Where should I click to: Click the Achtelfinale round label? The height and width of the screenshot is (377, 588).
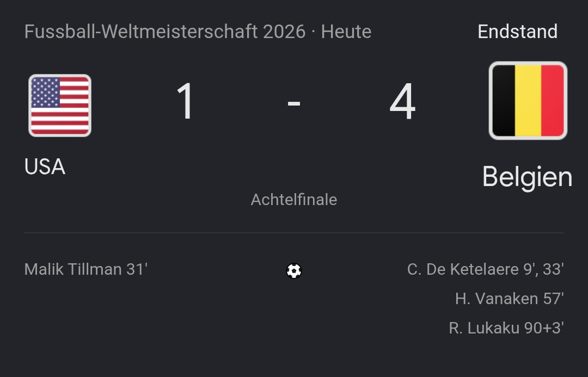click(x=294, y=200)
